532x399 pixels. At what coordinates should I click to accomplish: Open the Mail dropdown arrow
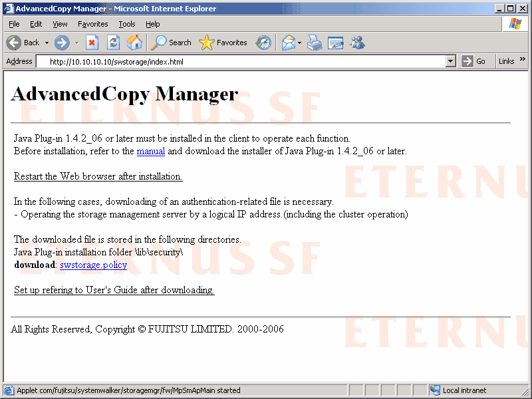pyautogui.click(x=300, y=43)
